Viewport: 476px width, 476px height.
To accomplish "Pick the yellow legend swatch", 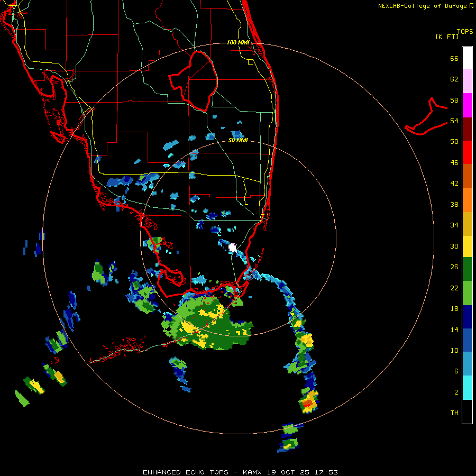I will click(x=467, y=246).
